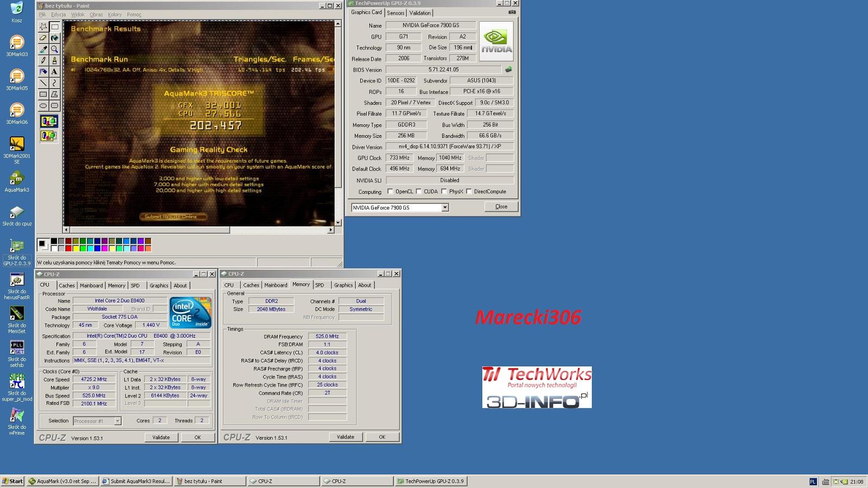Select the opaque selection mode option
The height and width of the screenshot is (488, 868).
coord(49,122)
